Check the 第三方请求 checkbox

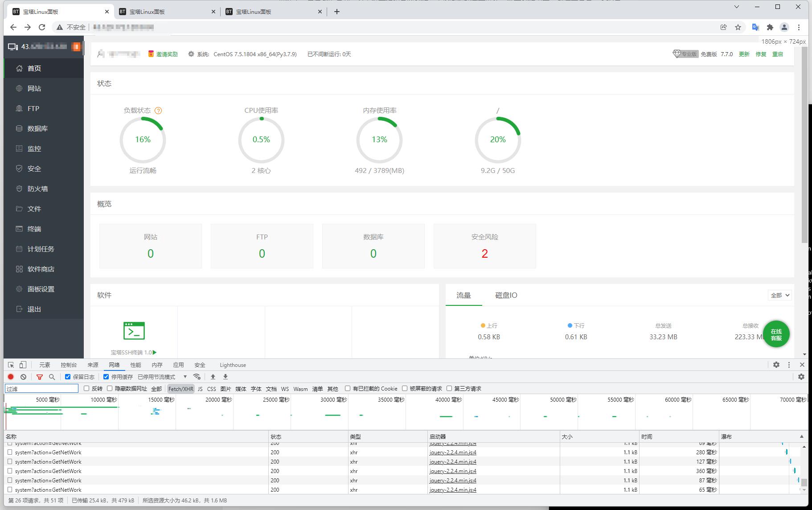449,388
